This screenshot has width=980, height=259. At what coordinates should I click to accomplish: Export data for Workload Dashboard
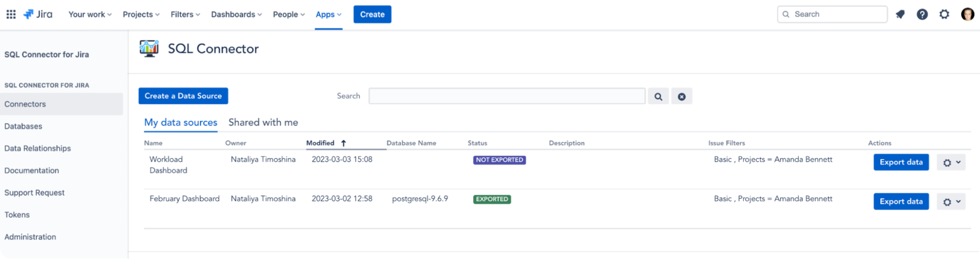[x=901, y=162]
